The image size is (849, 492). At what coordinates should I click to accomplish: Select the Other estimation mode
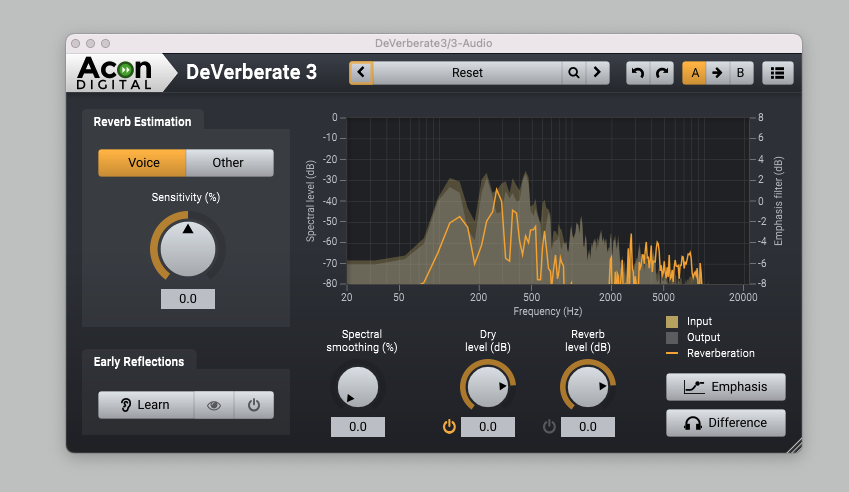click(228, 163)
